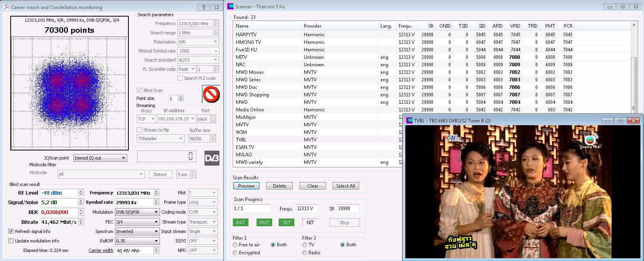This screenshot has width=644, height=261.
Task: Click the PCR column header
Action: [x=566, y=26]
